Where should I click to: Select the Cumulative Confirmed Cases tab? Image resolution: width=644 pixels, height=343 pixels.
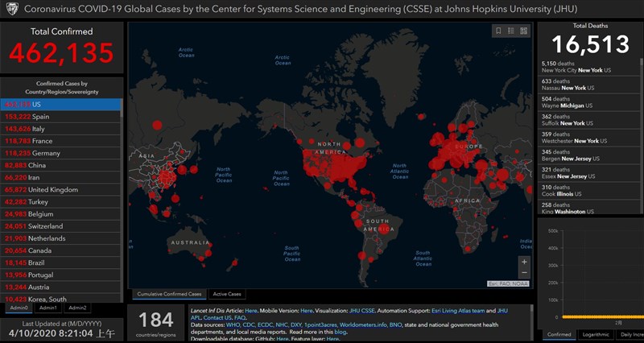pyautogui.click(x=169, y=294)
